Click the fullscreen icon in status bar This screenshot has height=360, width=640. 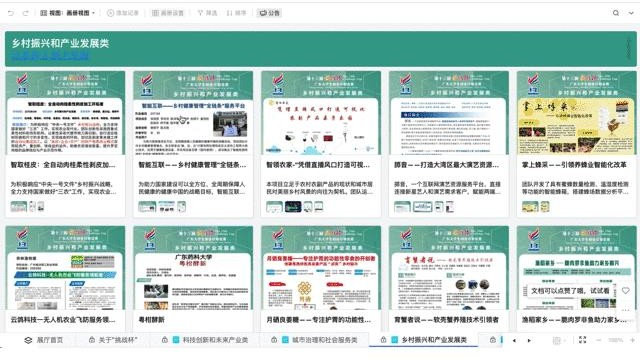tap(582, 340)
